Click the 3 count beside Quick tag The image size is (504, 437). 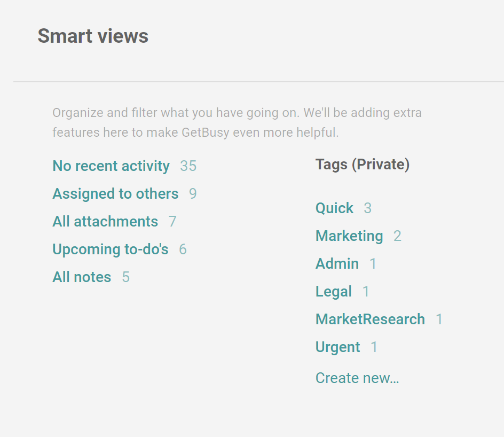point(367,208)
